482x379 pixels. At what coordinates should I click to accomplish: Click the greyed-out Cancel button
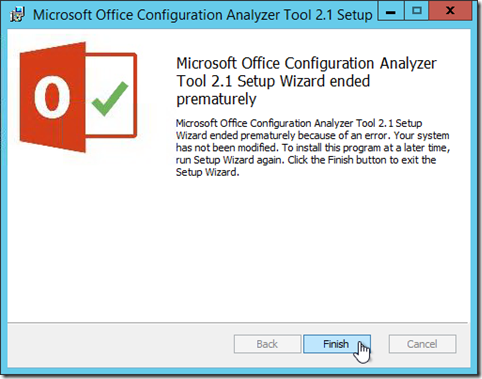(x=422, y=344)
